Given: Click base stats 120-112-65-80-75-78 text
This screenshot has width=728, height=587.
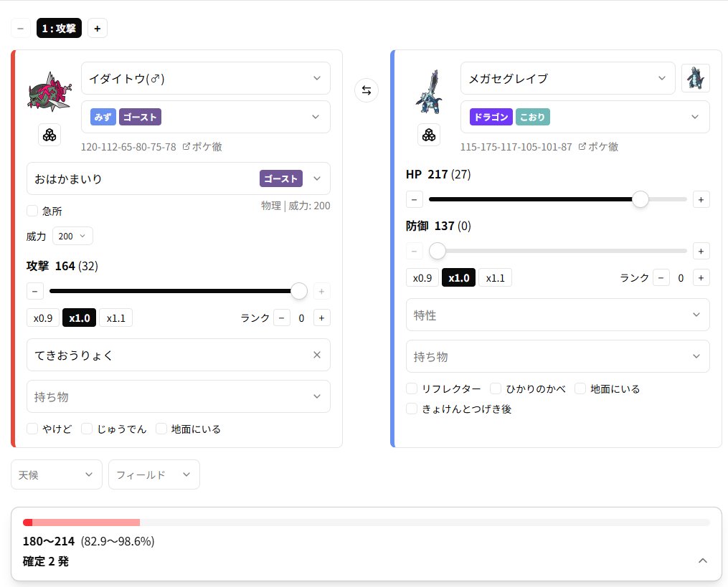Looking at the screenshot, I should click(x=128, y=147).
